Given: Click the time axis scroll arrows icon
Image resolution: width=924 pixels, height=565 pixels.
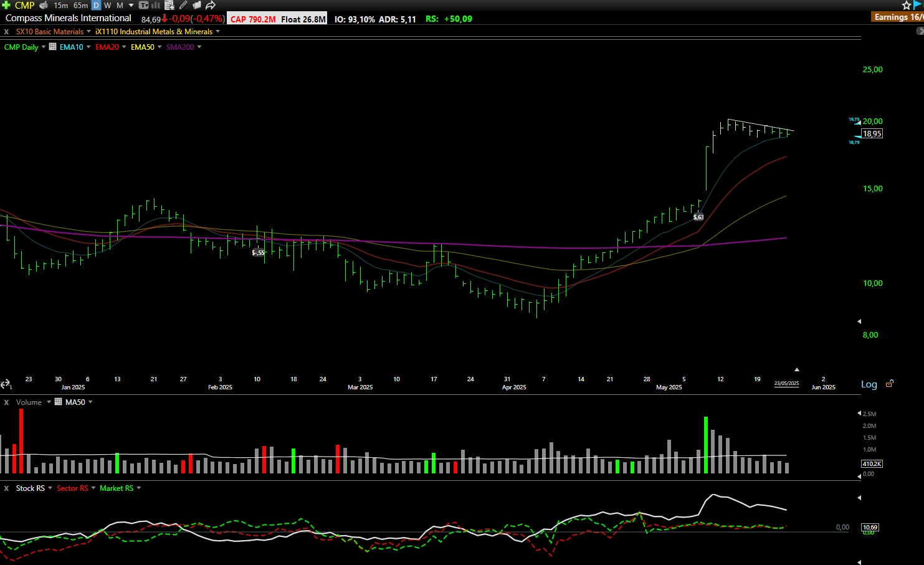Looking at the screenshot, I should point(6,384).
